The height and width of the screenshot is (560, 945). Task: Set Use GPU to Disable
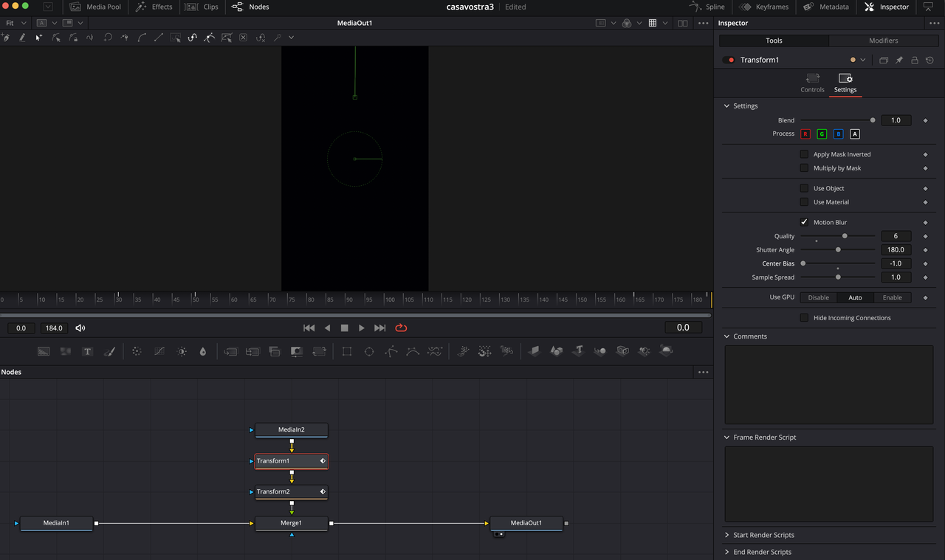(x=818, y=297)
